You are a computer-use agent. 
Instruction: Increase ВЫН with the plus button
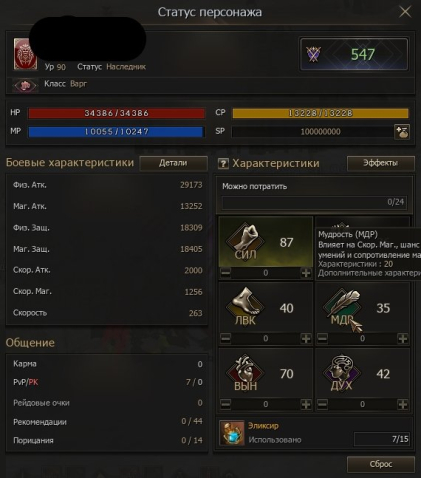306,404
